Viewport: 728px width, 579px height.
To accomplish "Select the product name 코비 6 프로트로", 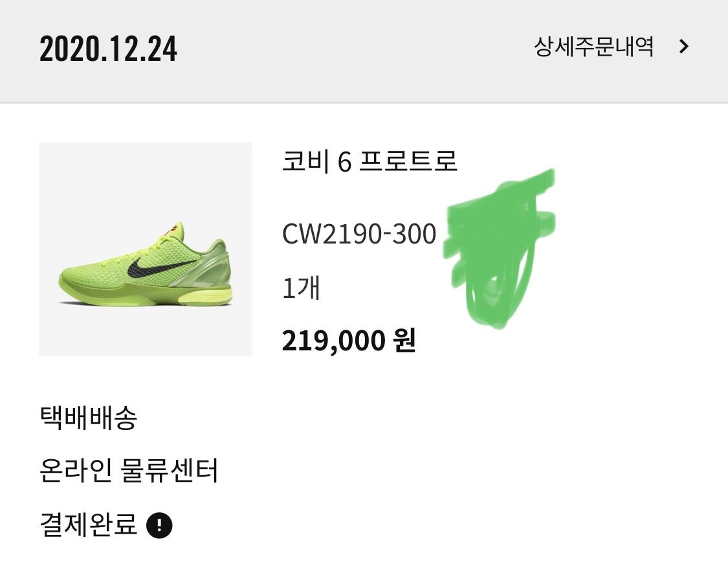I will coord(370,161).
